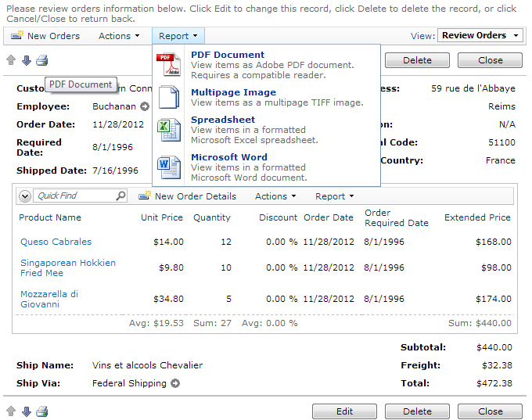Viewport: 532px width, 420px height.
Task: Select PDF Document menu entry
Action: 266,64
